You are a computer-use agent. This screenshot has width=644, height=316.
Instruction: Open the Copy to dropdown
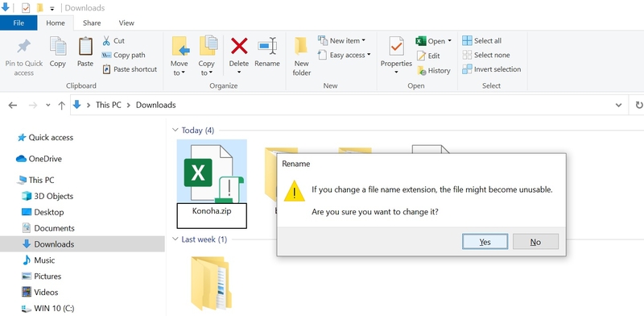coord(206,56)
